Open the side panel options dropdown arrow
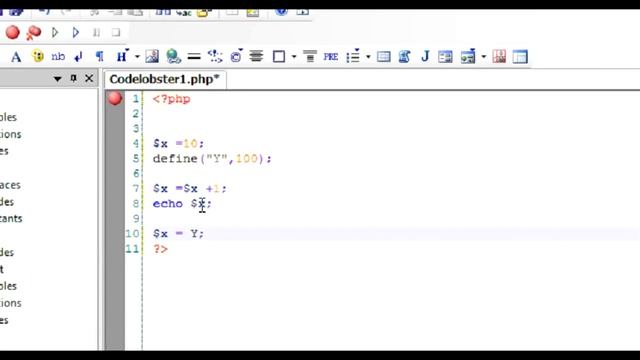 58,79
